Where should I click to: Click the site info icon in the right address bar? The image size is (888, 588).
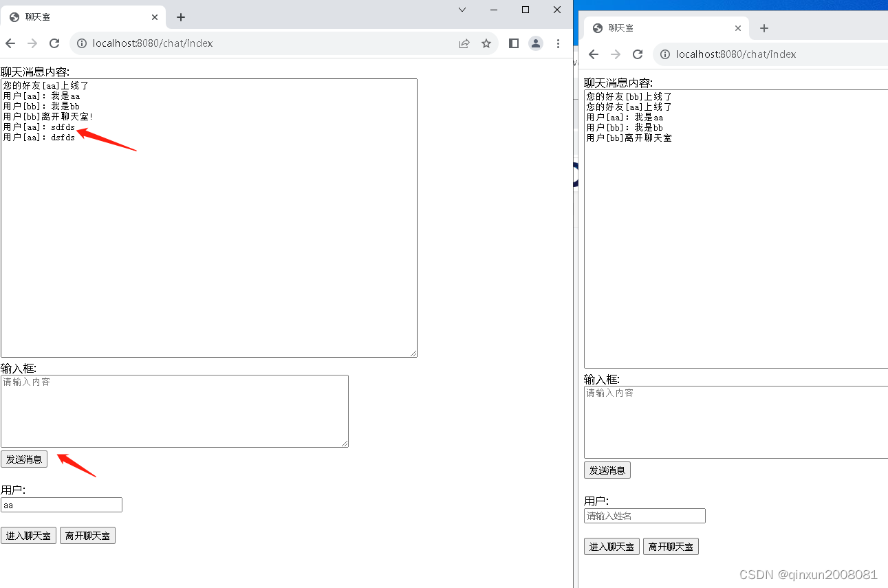pyautogui.click(x=665, y=54)
